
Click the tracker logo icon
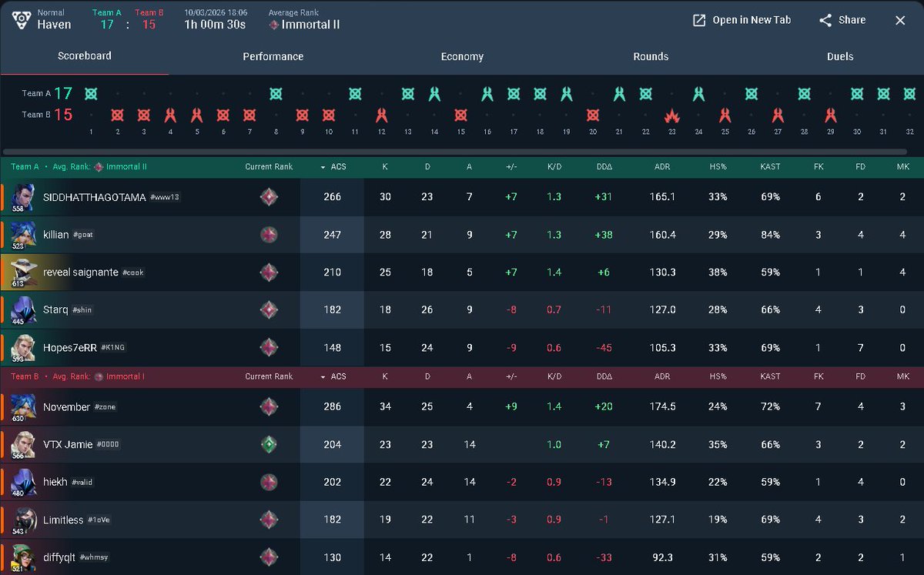pos(22,19)
